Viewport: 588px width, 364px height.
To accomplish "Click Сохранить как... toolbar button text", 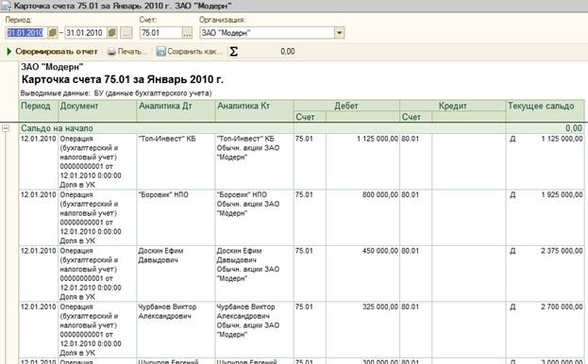I will 194,52.
